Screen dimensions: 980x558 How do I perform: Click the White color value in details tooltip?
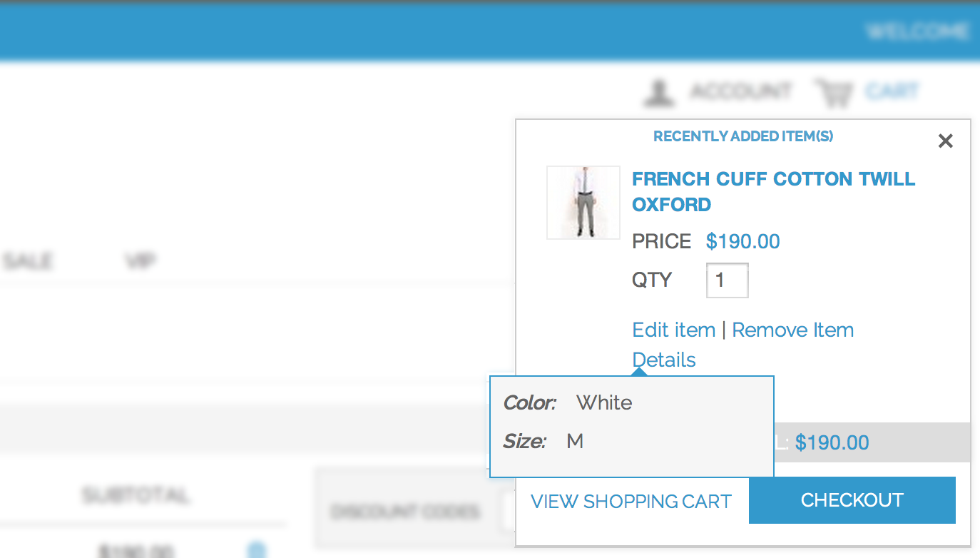click(604, 403)
